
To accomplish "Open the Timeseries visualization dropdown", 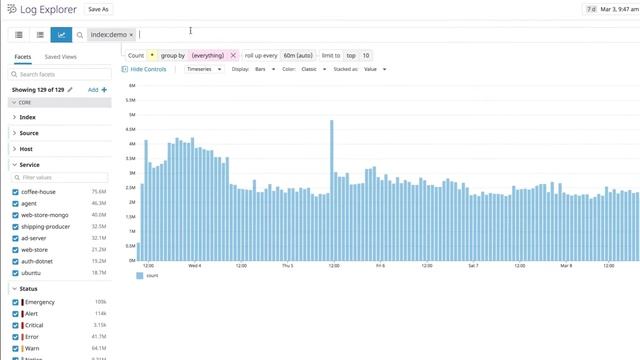I will tap(204, 69).
